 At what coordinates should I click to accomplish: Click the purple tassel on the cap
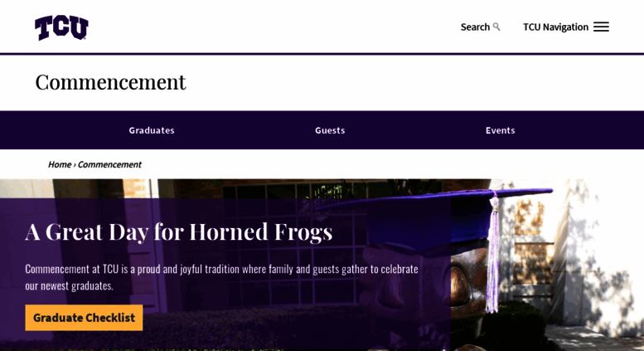pos(492,253)
